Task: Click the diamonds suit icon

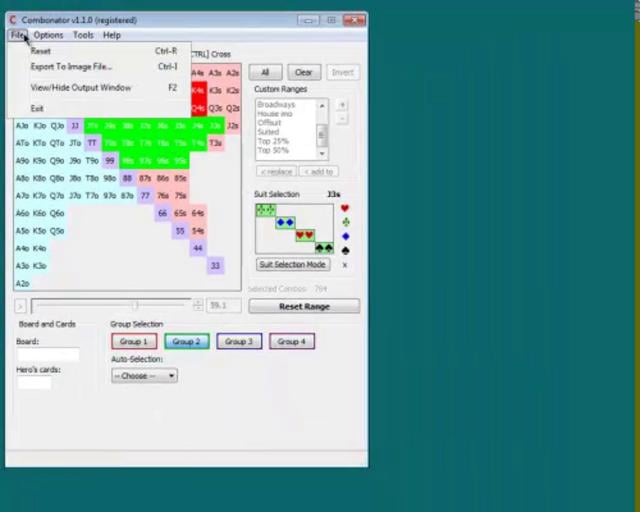Action: click(345, 236)
